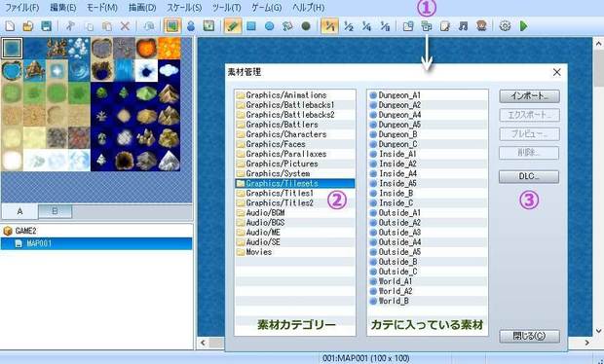Switch to tileset tab B
This screenshot has width=604, height=364.
click(55, 211)
